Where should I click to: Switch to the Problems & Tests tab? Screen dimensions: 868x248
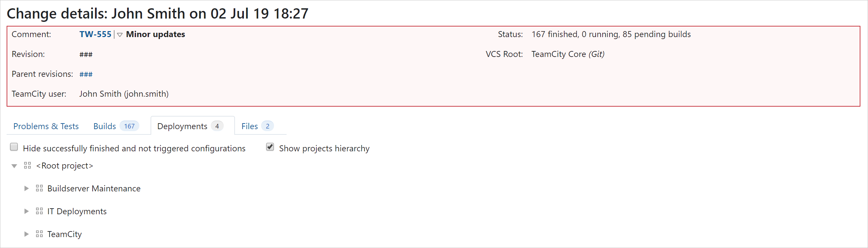pyautogui.click(x=46, y=126)
